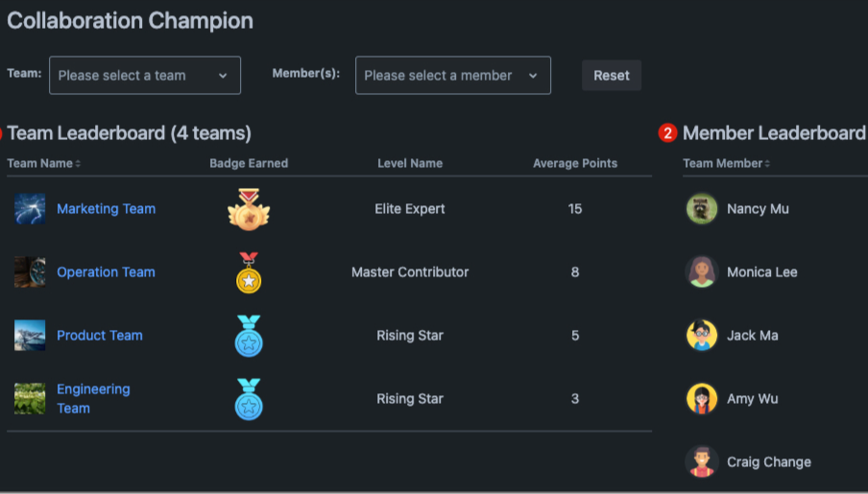Open the 'Please select a team' dropdown
Image resolution: width=868 pixels, height=494 pixels.
click(145, 76)
